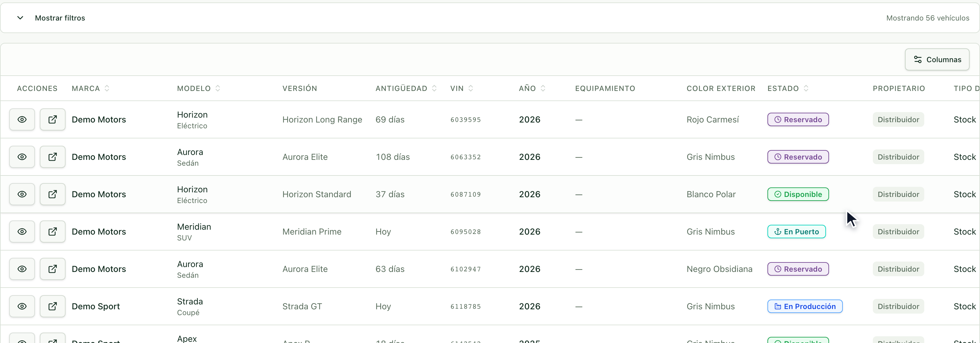Image resolution: width=980 pixels, height=343 pixels.
Task: Click the Color Exterior column header
Action: (x=721, y=88)
